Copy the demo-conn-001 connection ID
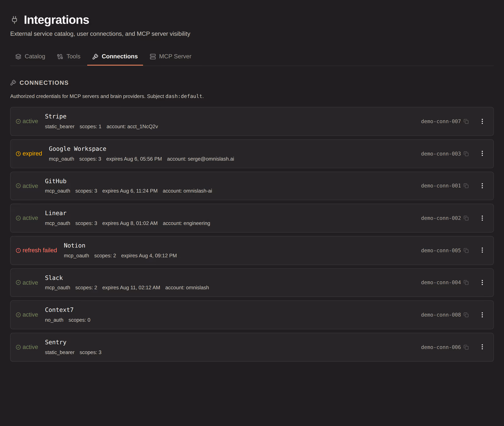Screen dimensions: 504x426 pyautogui.click(x=466, y=186)
